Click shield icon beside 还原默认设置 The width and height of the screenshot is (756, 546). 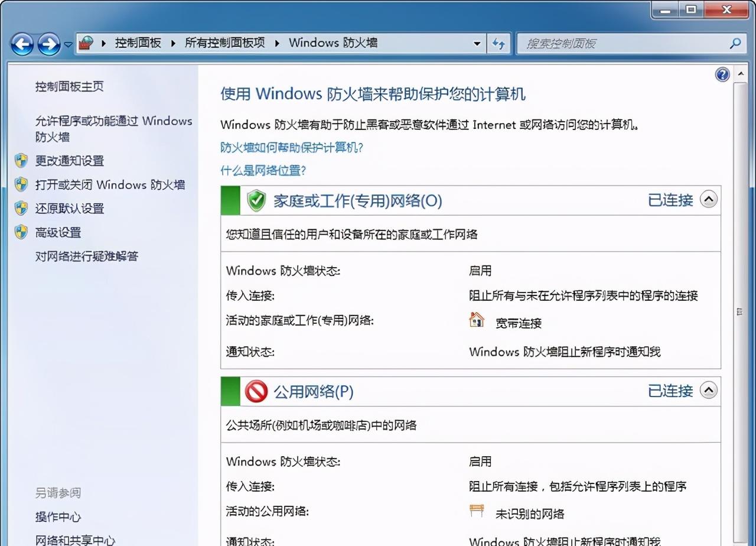(21, 208)
